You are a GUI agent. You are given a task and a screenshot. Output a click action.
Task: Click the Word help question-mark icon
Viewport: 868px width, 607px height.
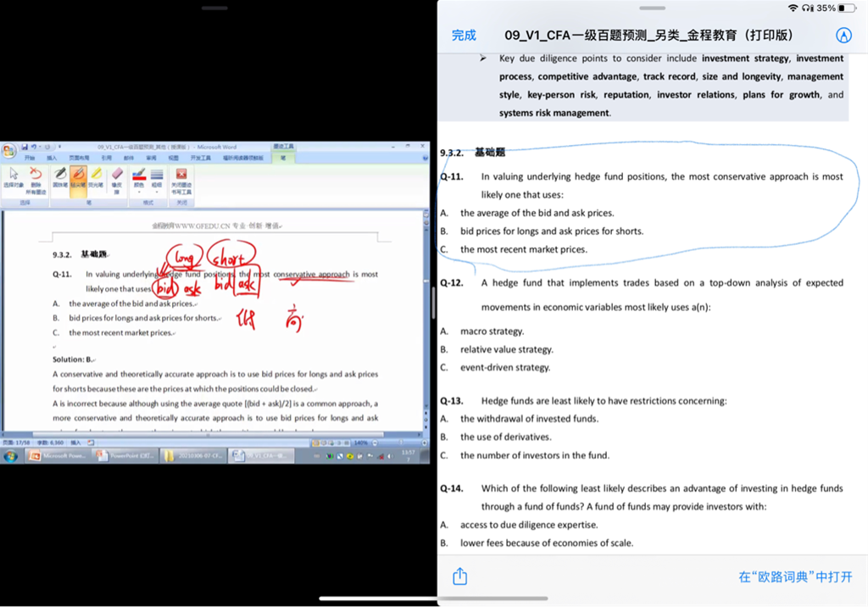point(425,158)
